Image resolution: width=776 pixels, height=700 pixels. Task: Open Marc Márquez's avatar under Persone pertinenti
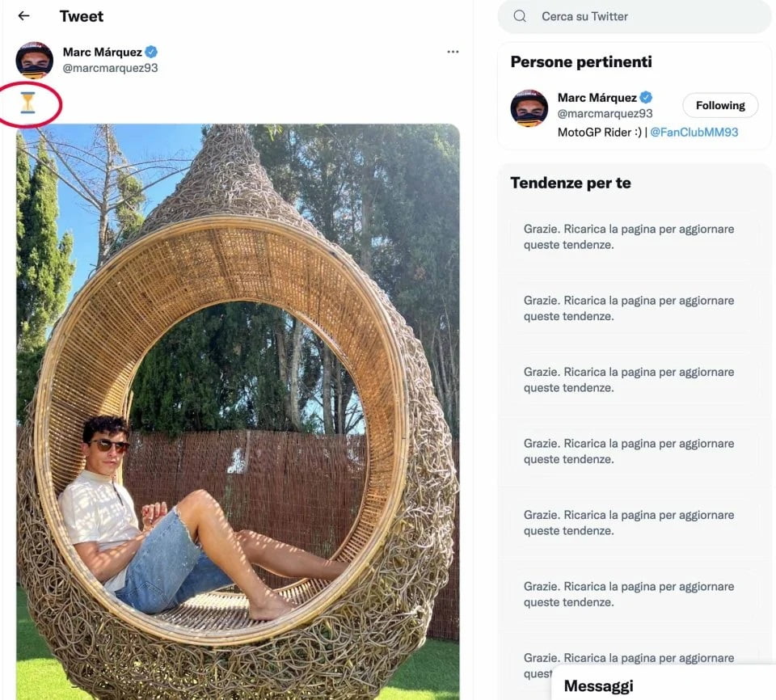pyautogui.click(x=529, y=108)
